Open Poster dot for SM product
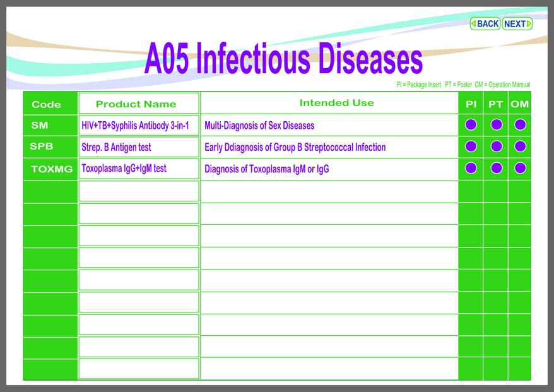 point(497,125)
